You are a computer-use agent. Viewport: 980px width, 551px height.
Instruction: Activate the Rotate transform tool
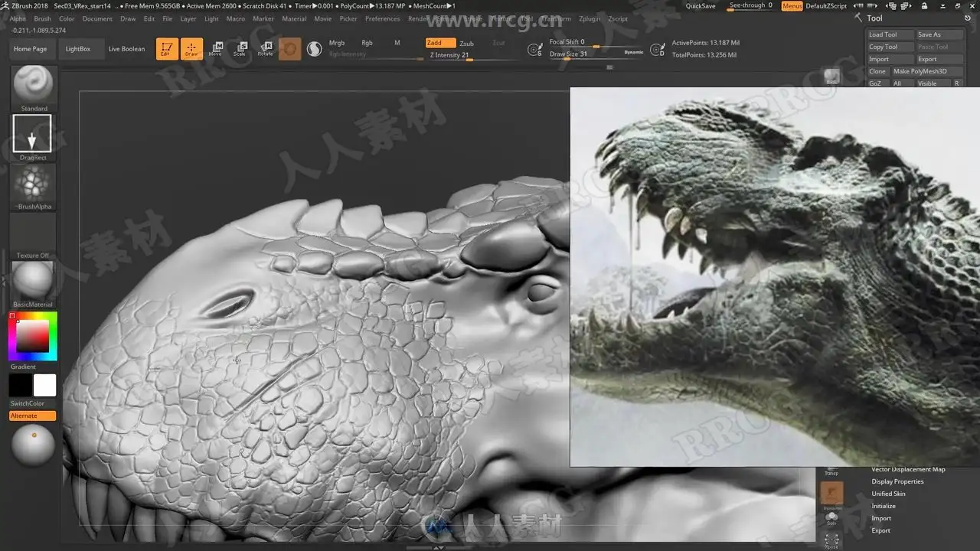pyautogui.click(x=265, y=49)
